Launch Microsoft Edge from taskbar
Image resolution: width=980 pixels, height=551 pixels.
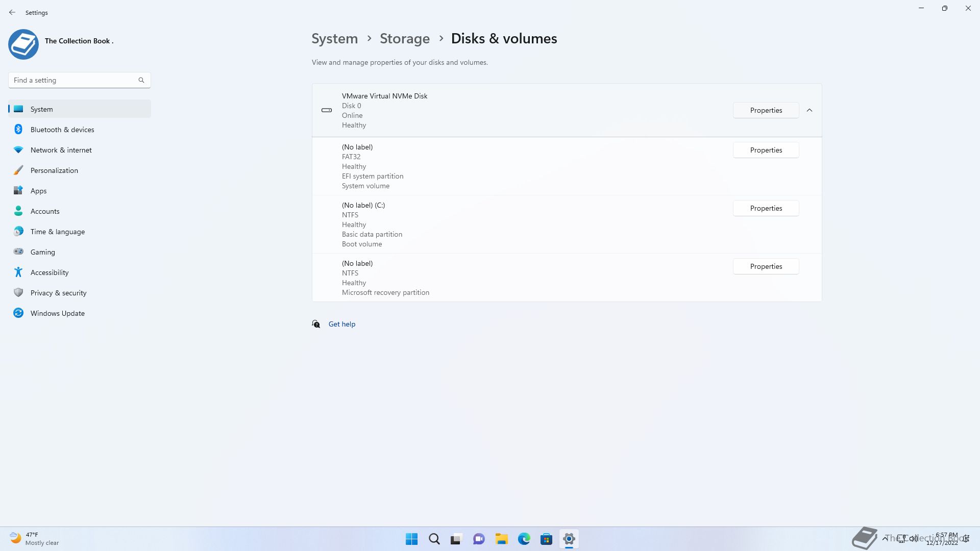point(524,539)
